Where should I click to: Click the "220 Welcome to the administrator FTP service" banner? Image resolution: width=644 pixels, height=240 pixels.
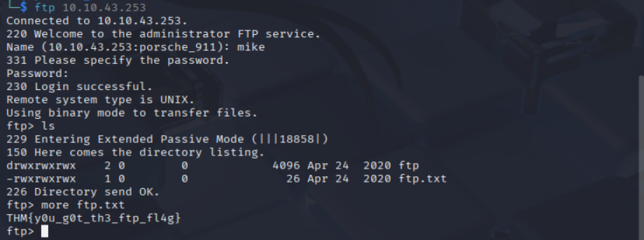(x=163, y=34)
